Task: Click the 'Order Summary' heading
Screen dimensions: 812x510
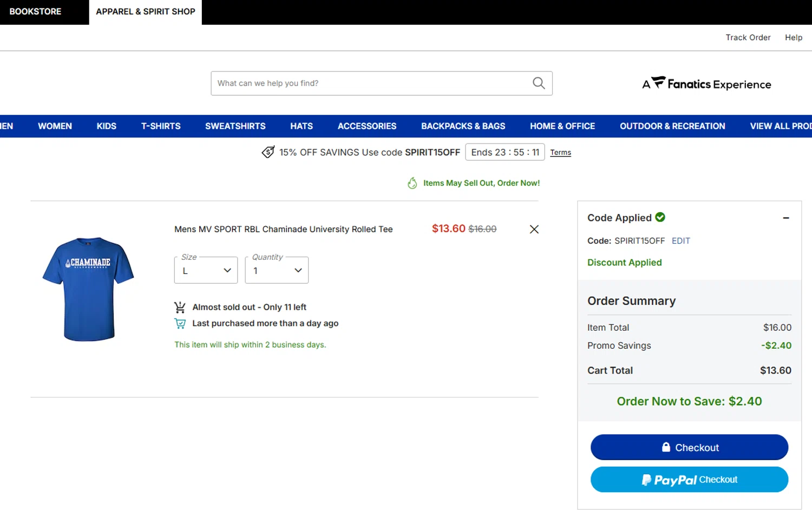Action: (632, 301)
